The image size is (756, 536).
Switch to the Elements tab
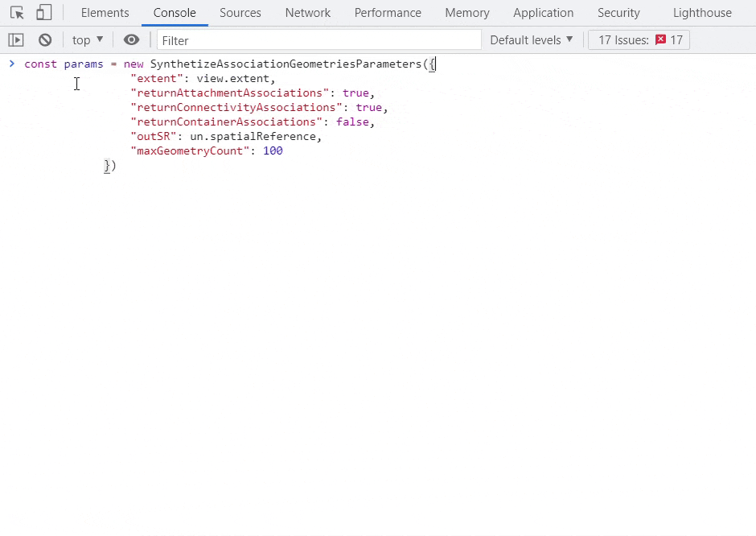point(105,13)
